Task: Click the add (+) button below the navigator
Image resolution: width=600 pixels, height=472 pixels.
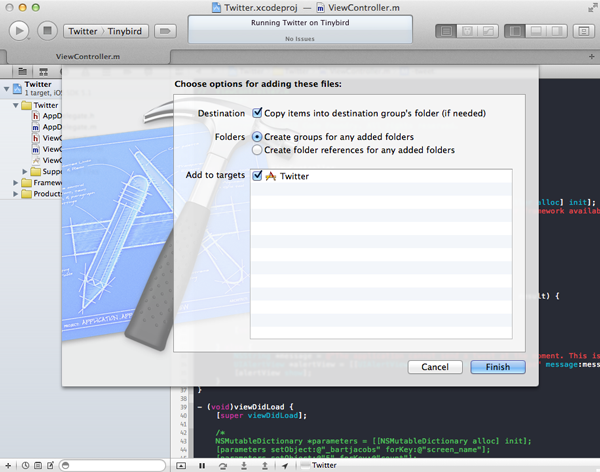Action: (x=8, y=465)
